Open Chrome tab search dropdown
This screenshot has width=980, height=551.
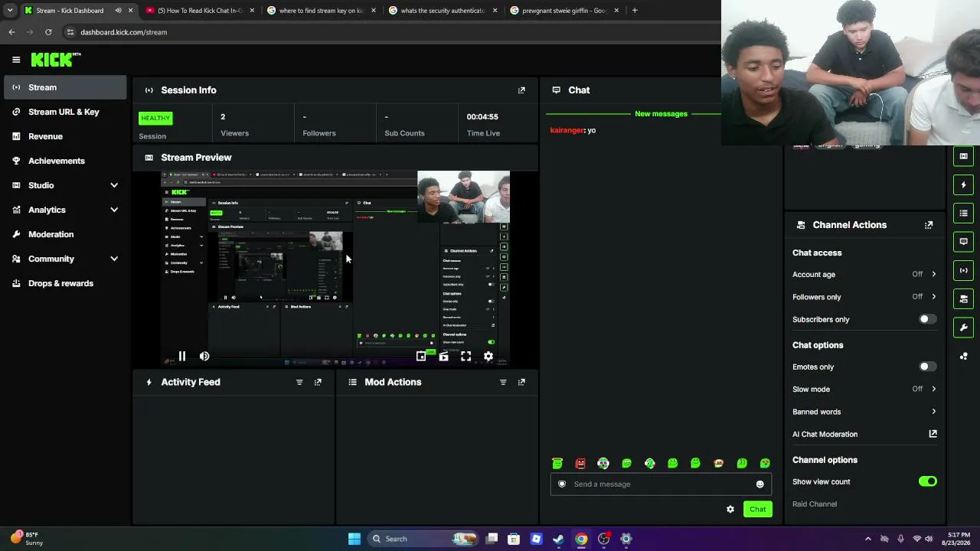pos(10,11)
